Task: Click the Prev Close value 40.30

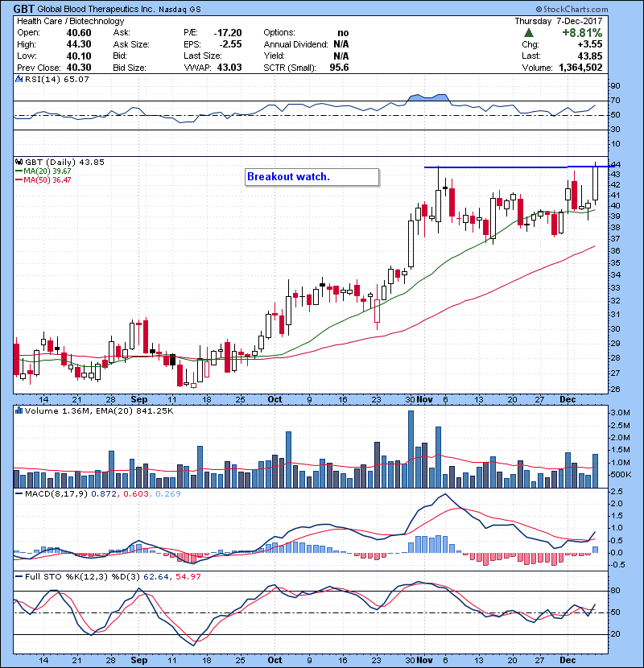Action: click(x=79, y=68)
